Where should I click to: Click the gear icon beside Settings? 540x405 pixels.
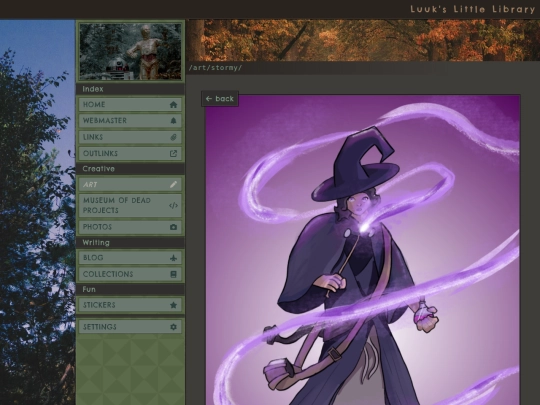pyautogui.click(x=174, y=327)
